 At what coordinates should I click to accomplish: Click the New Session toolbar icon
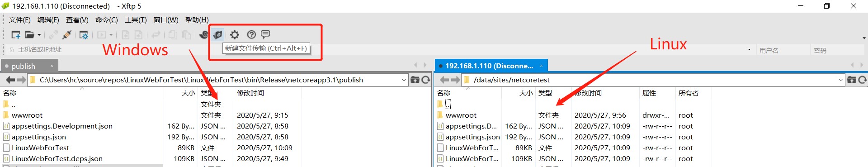click(16, 35)
